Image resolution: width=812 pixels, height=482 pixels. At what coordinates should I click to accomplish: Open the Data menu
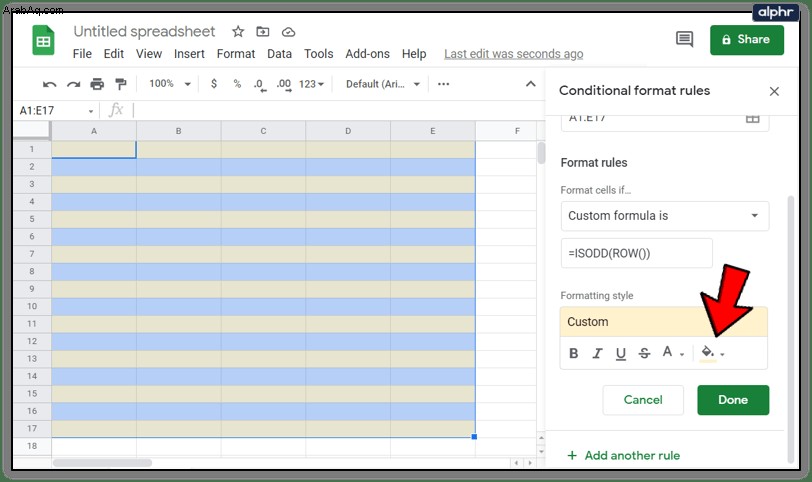click(x=279, y=54)
